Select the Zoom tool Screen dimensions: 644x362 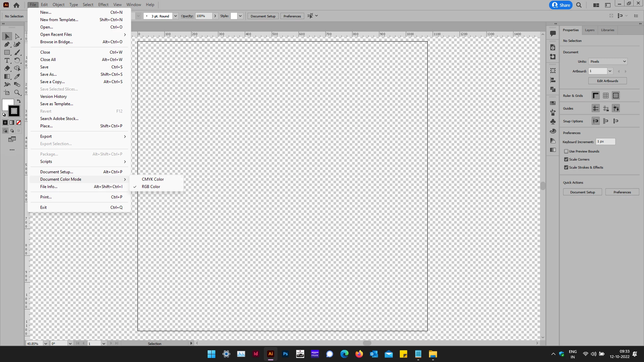tap(17, 93)
